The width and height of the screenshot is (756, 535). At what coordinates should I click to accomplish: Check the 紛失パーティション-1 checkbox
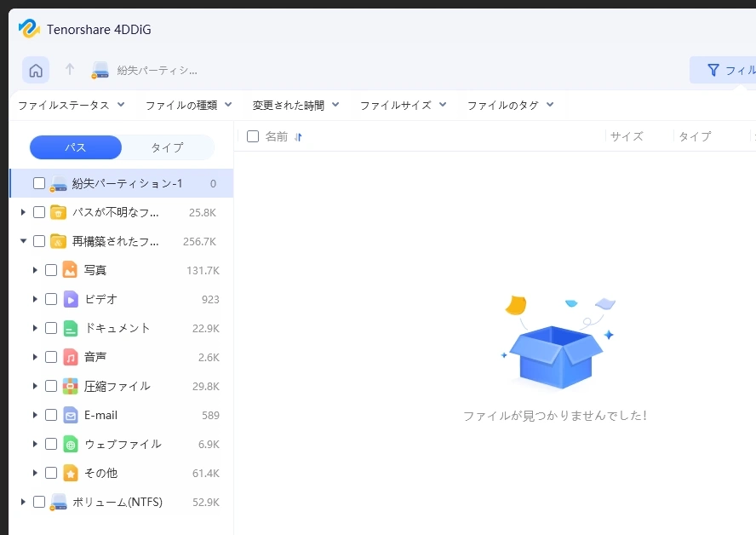[37, 183]
